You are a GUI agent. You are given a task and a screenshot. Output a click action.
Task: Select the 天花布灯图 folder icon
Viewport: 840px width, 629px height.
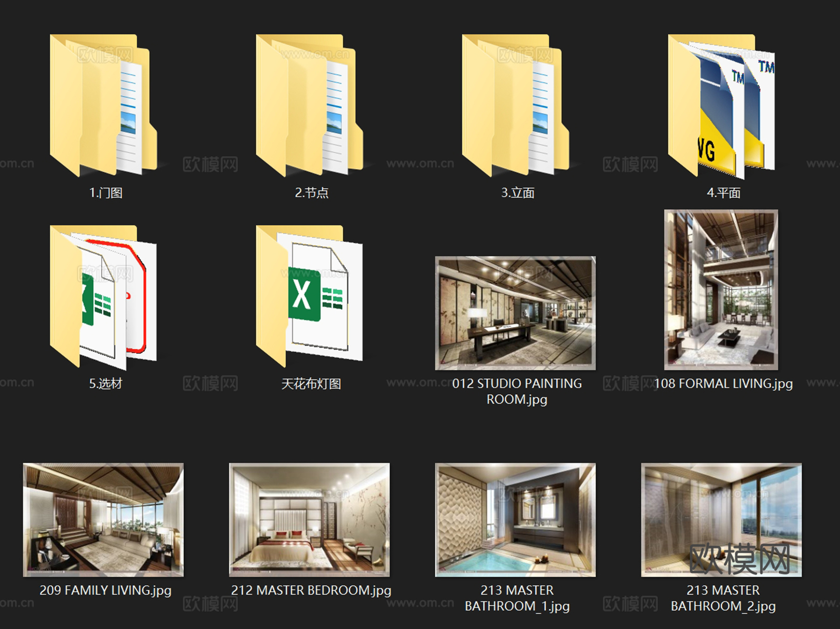pyautogui.click(x=310, y=297)
